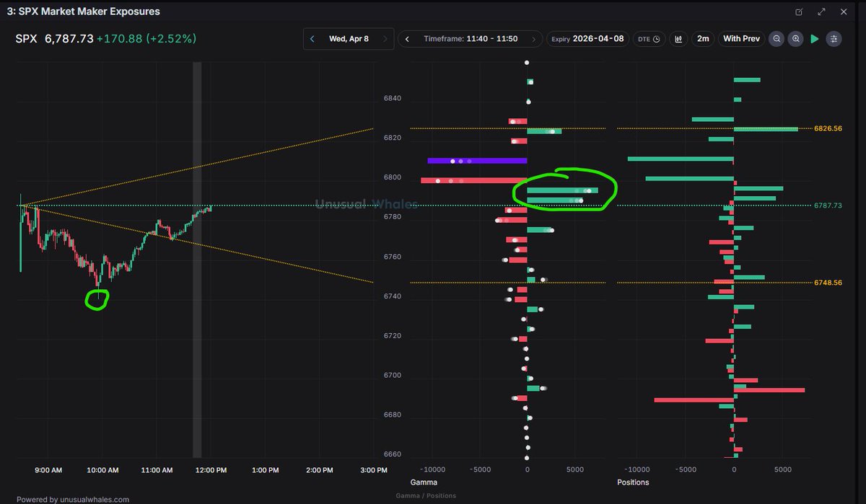Click the 10:00 AM time axis label
This screenshot has width=866, height=504.
pyautogui.click(x=102, y=470)
